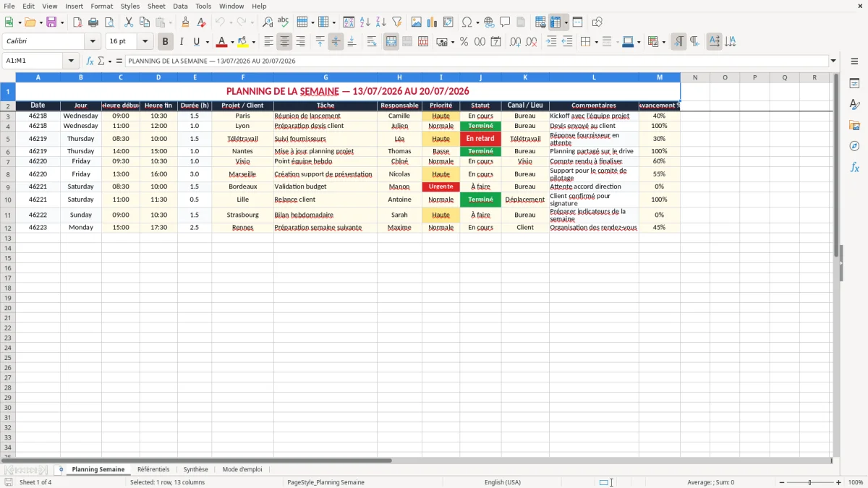Click the 100% zoom level
This screenshot has width=868, height=488.
[x=856, y=482]
